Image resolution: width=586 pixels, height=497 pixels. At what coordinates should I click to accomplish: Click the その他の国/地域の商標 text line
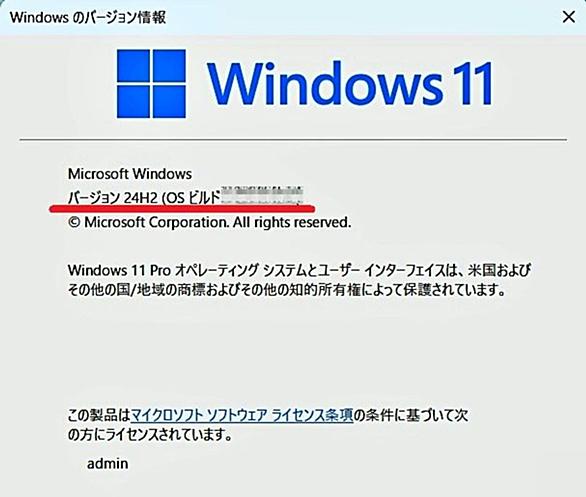(x=287, y=290)
